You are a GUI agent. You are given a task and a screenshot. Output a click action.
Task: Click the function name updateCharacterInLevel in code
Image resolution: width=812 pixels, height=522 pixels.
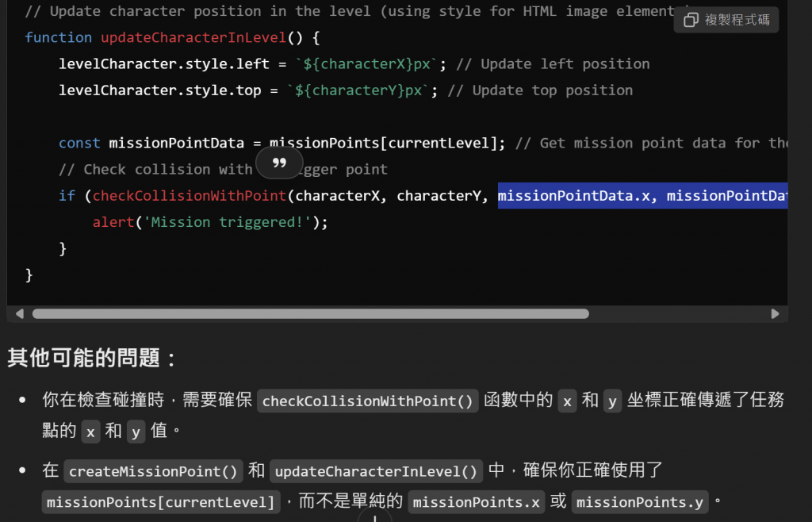point(193,37)
